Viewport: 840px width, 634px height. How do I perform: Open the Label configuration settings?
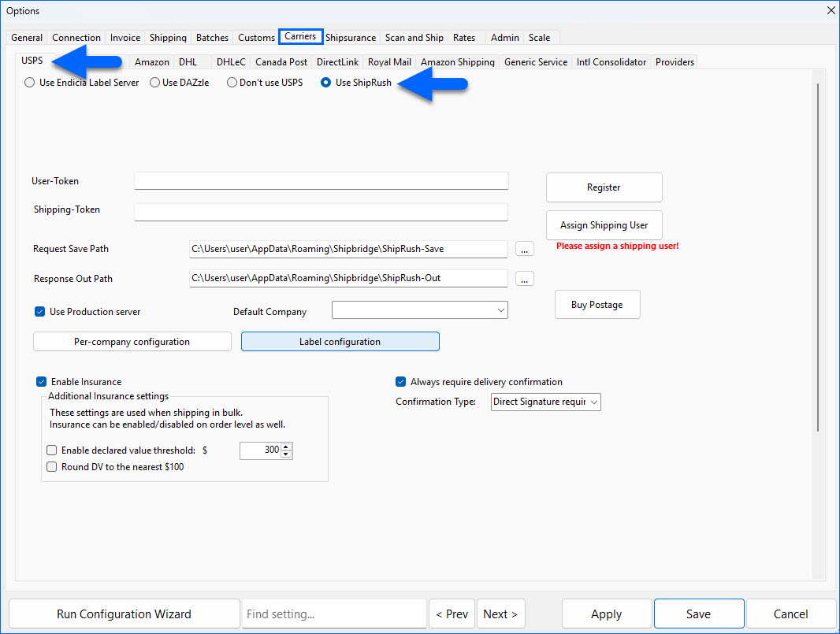pyautogui.click(x=340, y=342)
